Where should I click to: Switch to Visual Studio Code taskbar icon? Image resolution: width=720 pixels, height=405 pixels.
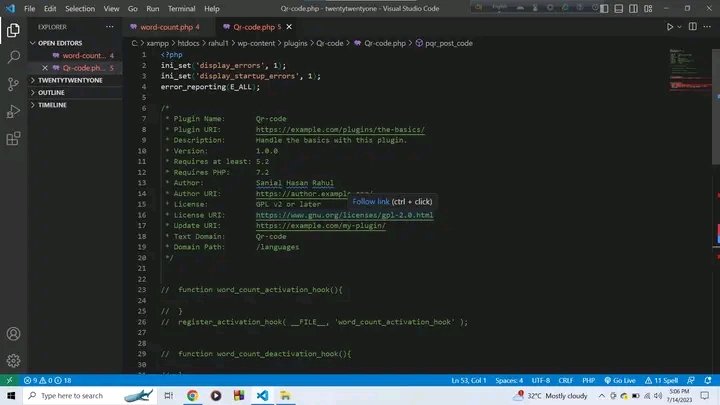click(262, 395)
